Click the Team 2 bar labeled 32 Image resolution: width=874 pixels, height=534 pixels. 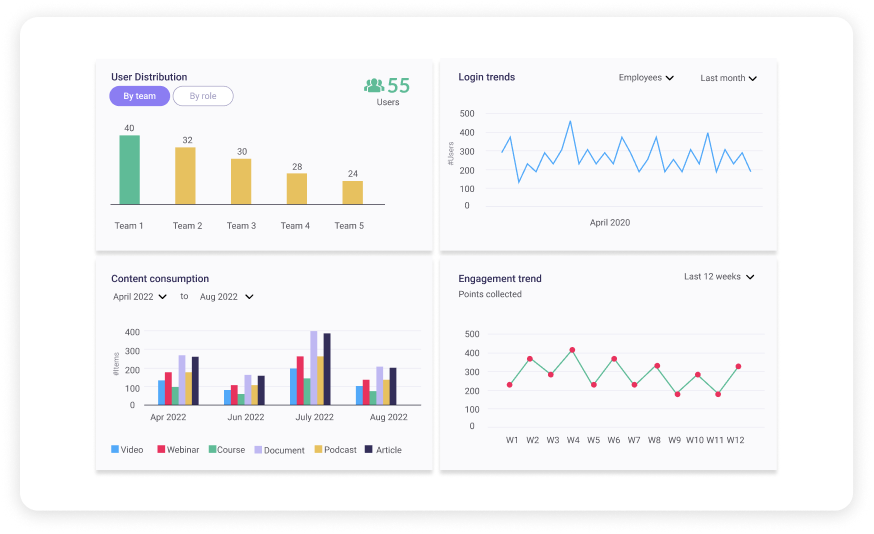pos(185,176)
